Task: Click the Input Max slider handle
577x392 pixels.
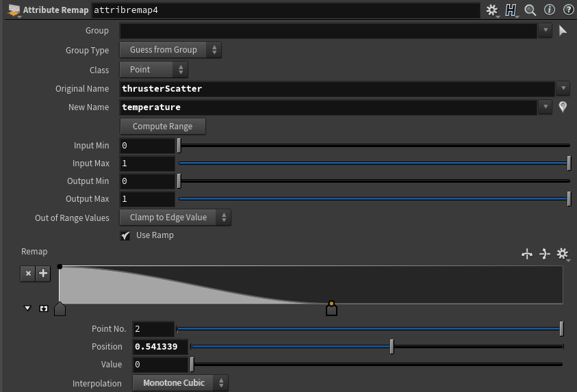Action: pyautogui.click(x=569, y=164)
